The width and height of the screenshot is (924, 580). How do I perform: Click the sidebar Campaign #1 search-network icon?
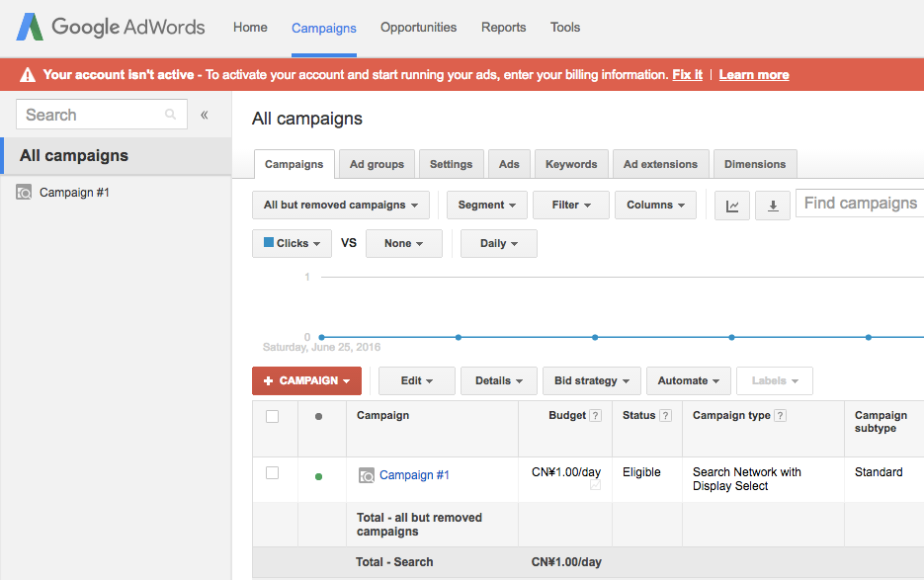(24, 192)
